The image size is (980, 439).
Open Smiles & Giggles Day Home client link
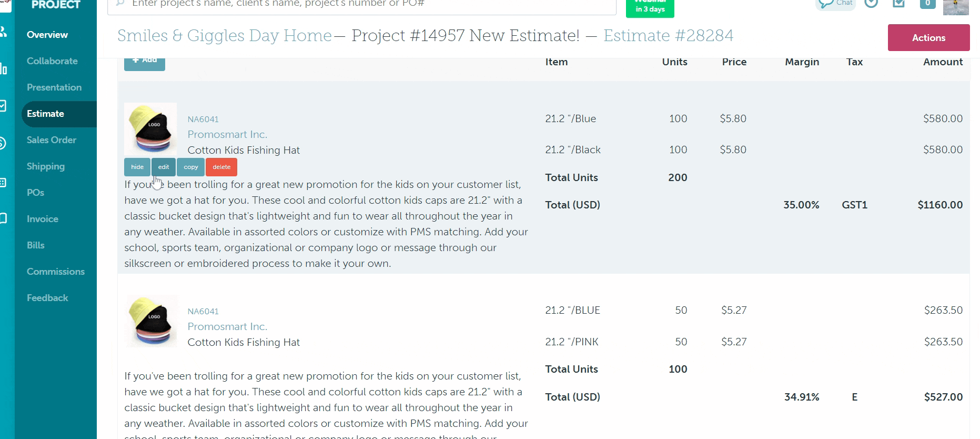pyautogui.click(x=225, y=36)
